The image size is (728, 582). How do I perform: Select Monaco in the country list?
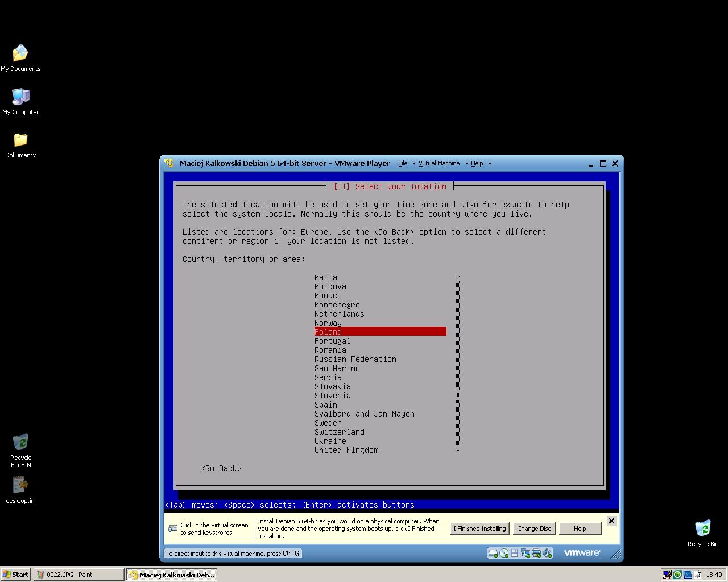pos(328,296)
